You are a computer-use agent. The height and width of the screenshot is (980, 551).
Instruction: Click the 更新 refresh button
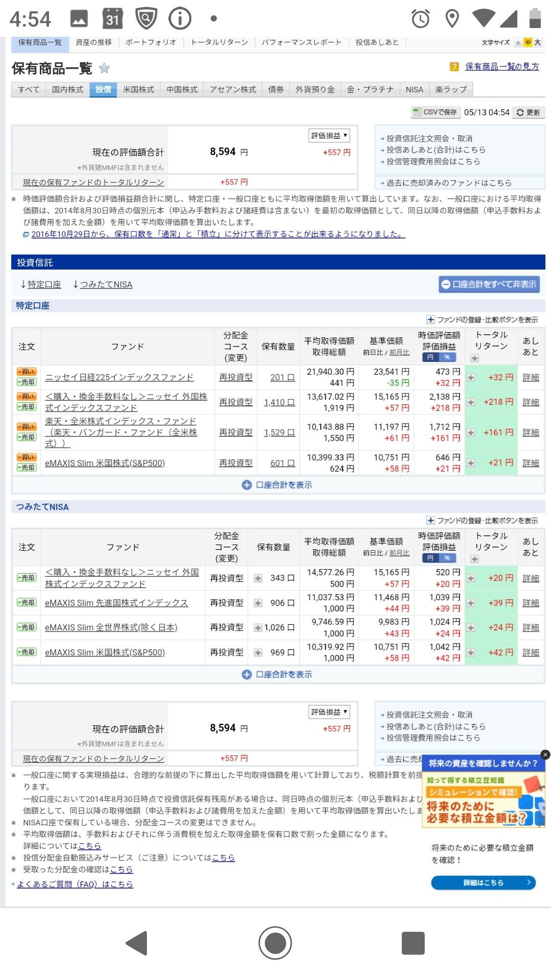pyautogui.click(x=528, y=112)
